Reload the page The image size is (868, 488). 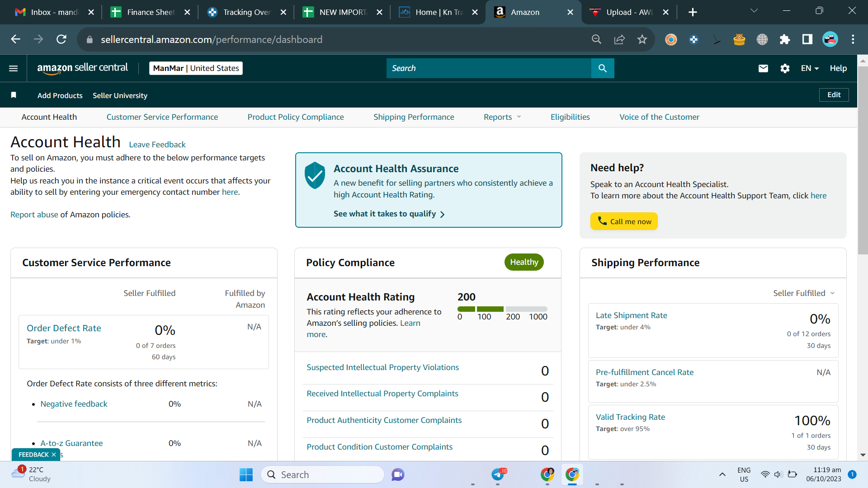tap(61, 39)
